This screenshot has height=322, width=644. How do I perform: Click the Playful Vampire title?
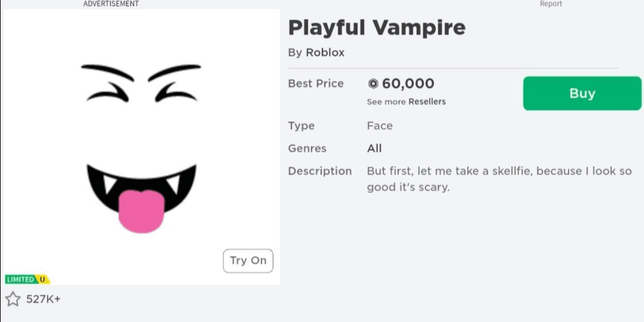click(377, 28)
